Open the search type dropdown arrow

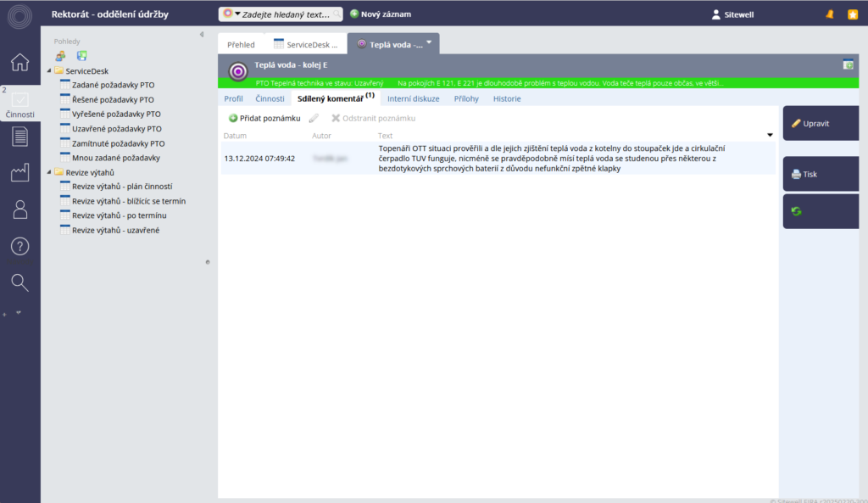coord(237,14)
